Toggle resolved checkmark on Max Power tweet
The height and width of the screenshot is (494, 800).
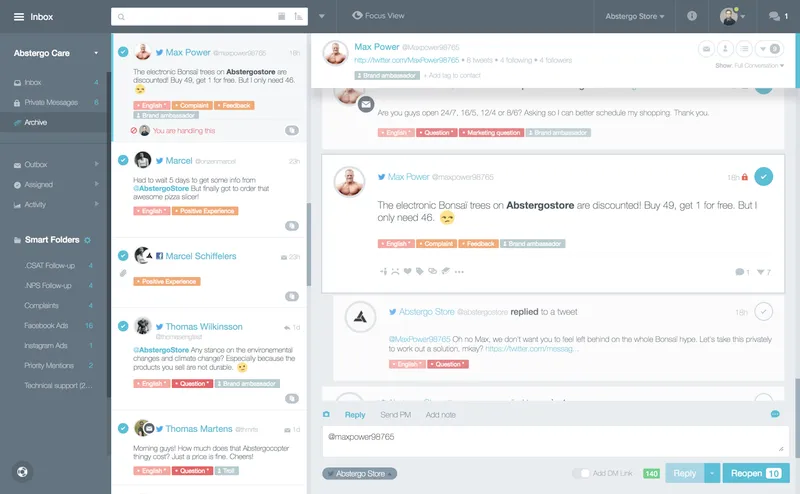click(x=763, y=177)
